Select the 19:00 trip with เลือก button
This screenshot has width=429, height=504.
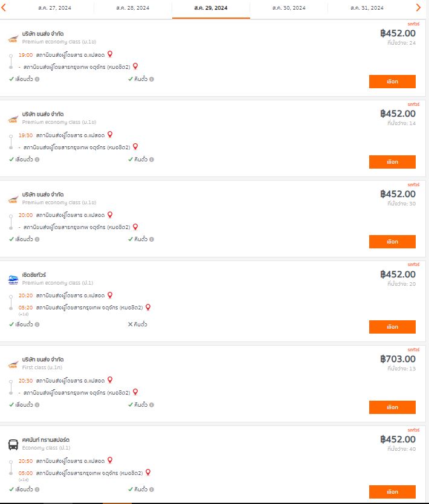coord(392,82)
